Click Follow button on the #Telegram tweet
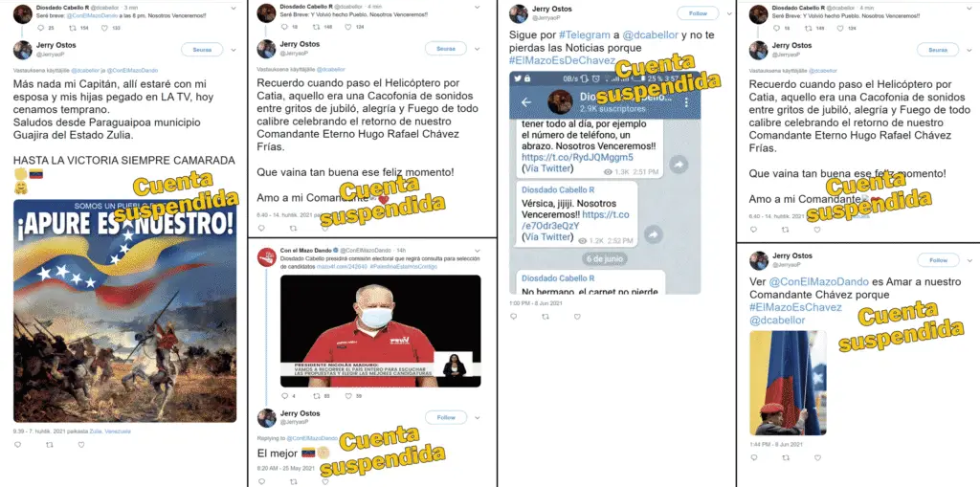Screen dimensions: 980x487 pyautogui.click(x=698, y=13)
